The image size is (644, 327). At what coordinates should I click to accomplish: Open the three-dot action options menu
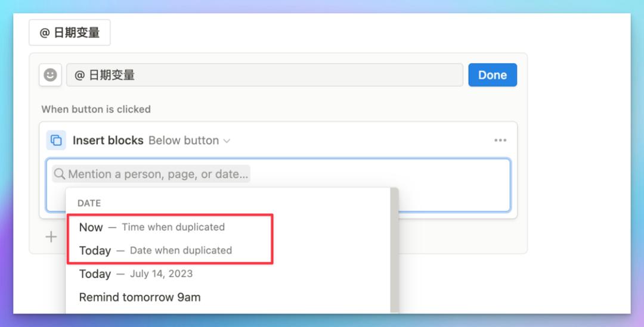click(500, 141)
